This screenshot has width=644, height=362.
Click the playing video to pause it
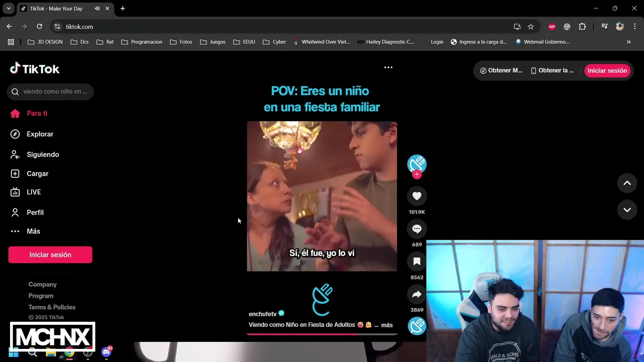click(x=322, y=196)
